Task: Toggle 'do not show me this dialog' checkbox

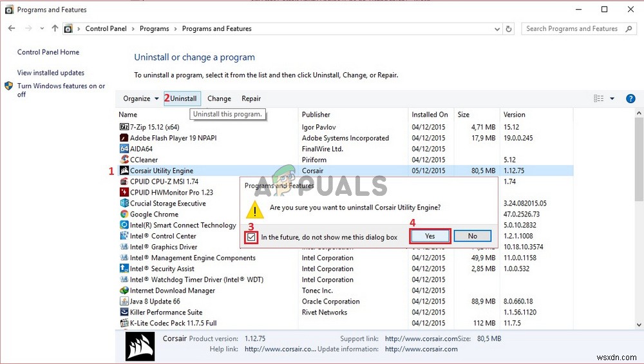Action: [x=251, y=237]
